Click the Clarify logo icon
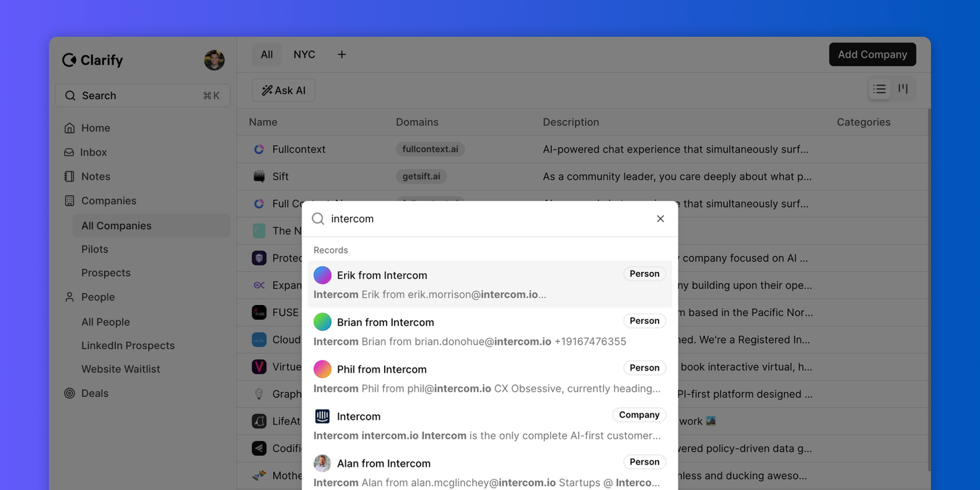Image resolution: width=980 pixels, height=490 pixels. 69,60
